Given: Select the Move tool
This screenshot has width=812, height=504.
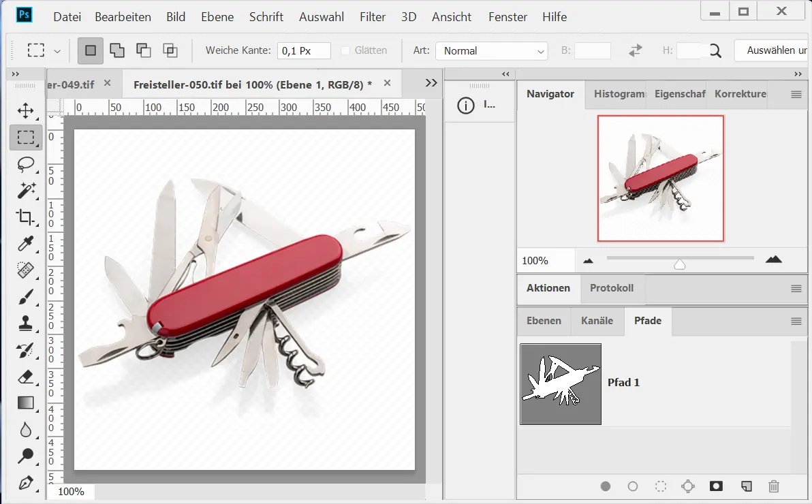Looking at the screenshot, I should [25, 111].
